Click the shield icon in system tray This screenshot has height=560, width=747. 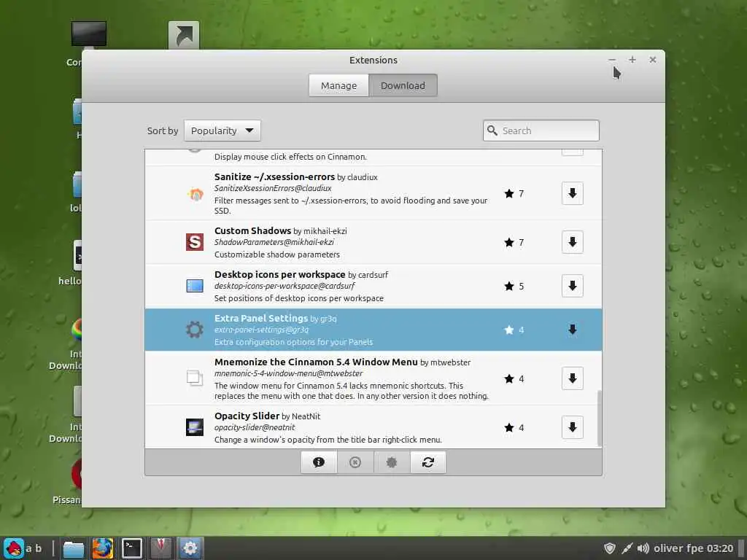609,548
